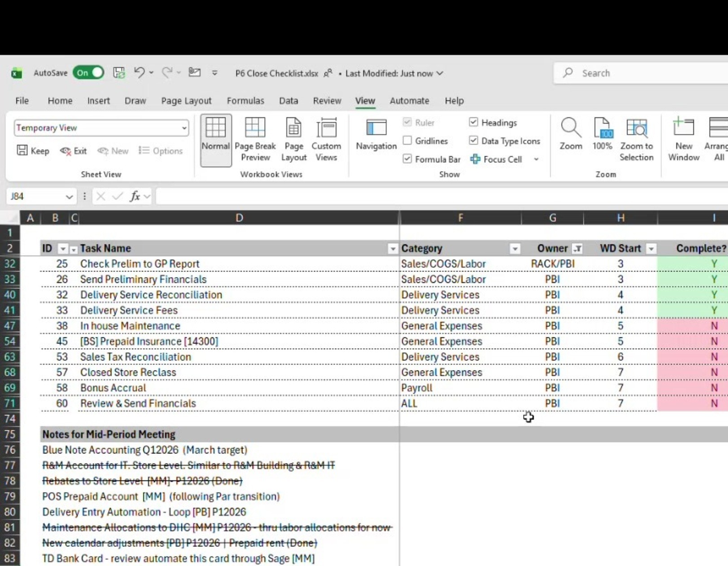Undo the last action

[x=139, y=72]
